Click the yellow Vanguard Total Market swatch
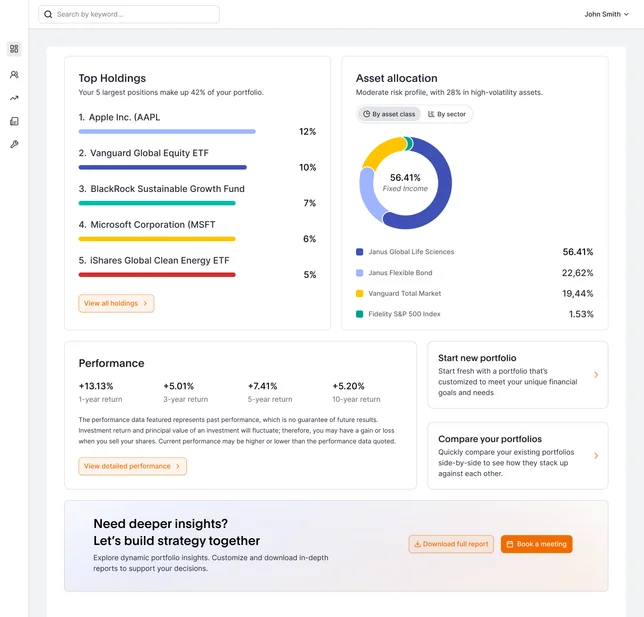Image resolution: width=644 pixels, height=617 pixels. click(359, 293)
